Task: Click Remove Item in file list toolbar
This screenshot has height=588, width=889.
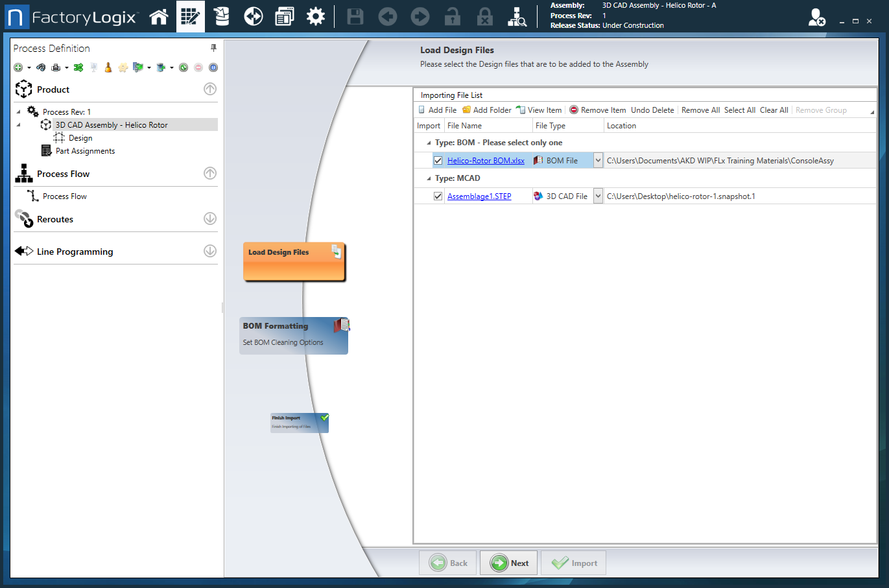Action: pyautogui.click(x=598, y=110)
